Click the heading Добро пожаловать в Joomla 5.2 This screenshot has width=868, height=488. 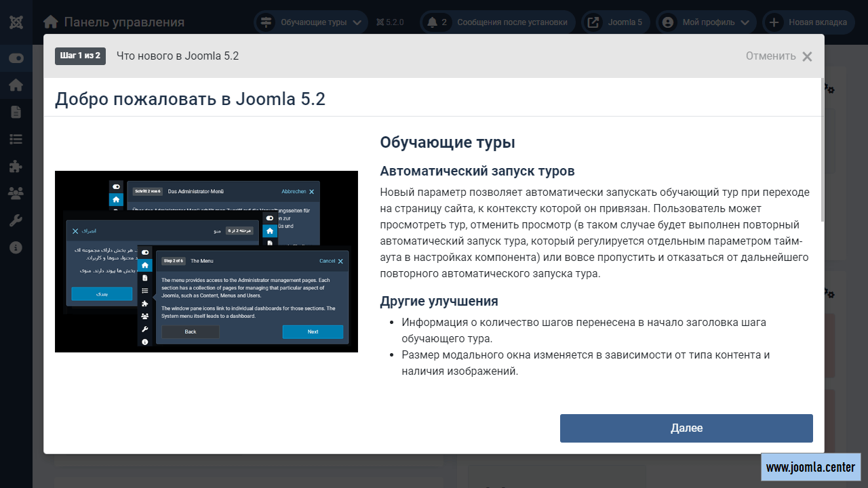(x=190, y=99)
